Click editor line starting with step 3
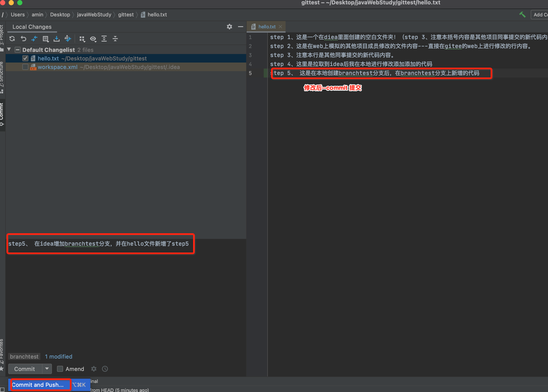The height and width of the screenshot is (392, 548). click(332, 55)
